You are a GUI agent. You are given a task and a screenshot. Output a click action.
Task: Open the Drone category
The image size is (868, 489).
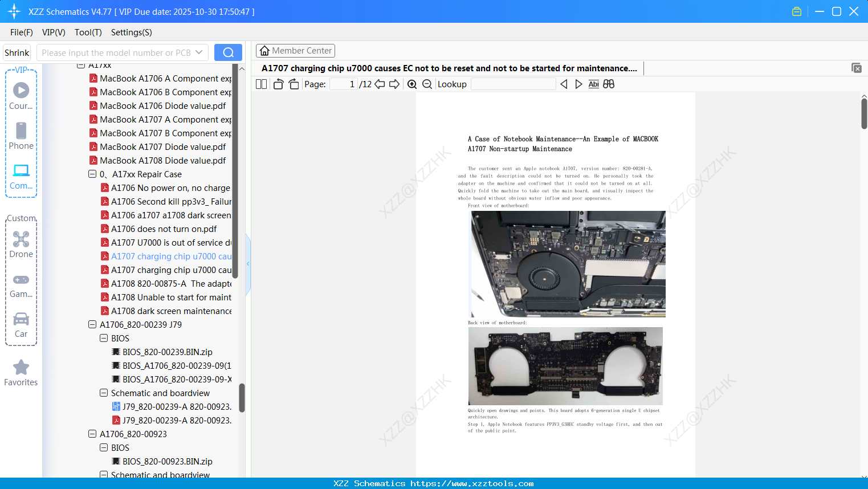[21, 244]
